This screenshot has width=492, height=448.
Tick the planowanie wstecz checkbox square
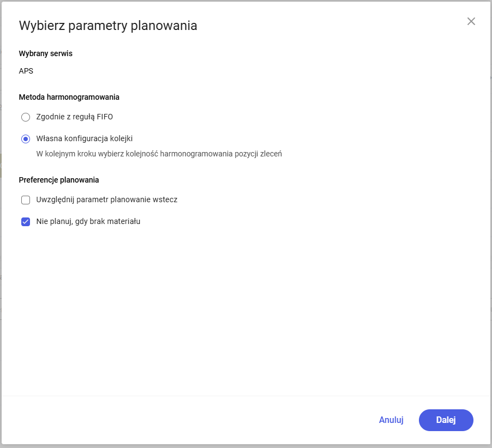coord(26,199)
